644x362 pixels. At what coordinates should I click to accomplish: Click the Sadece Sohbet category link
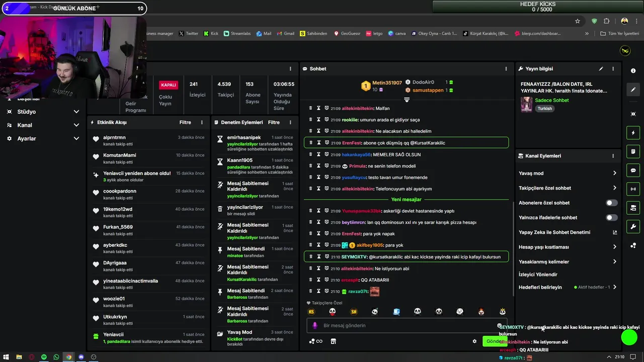[552, 100]
